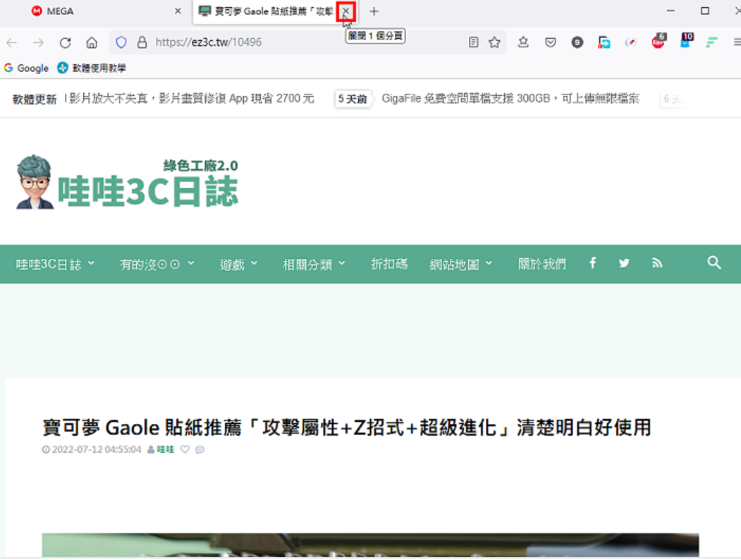
Task: Expand the 有的沒⊙⊙ nav dropdown
Action: pos(157,264)
